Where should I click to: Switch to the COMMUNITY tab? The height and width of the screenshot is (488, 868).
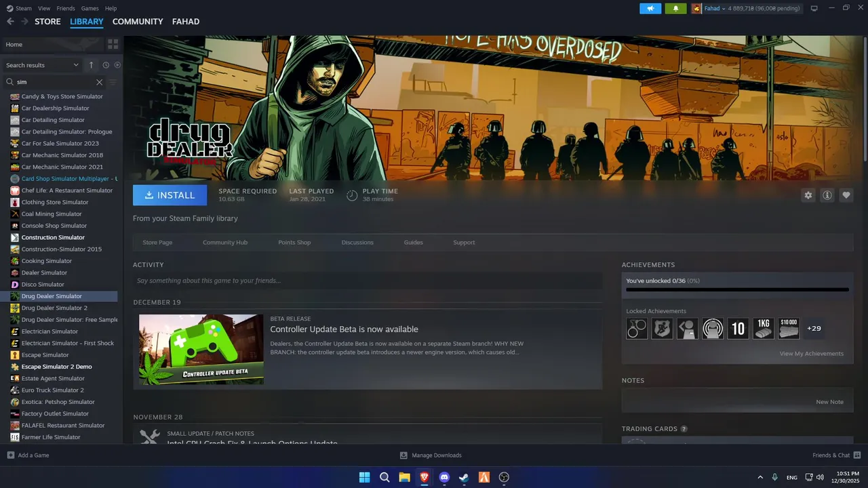(138, 22)
